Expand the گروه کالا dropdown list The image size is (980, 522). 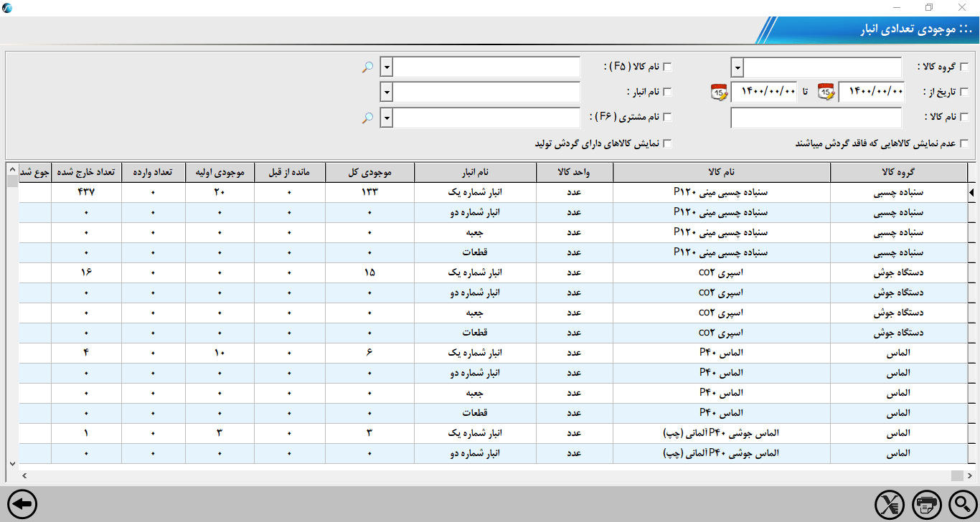pyautogui.click(x=738, y=67)
